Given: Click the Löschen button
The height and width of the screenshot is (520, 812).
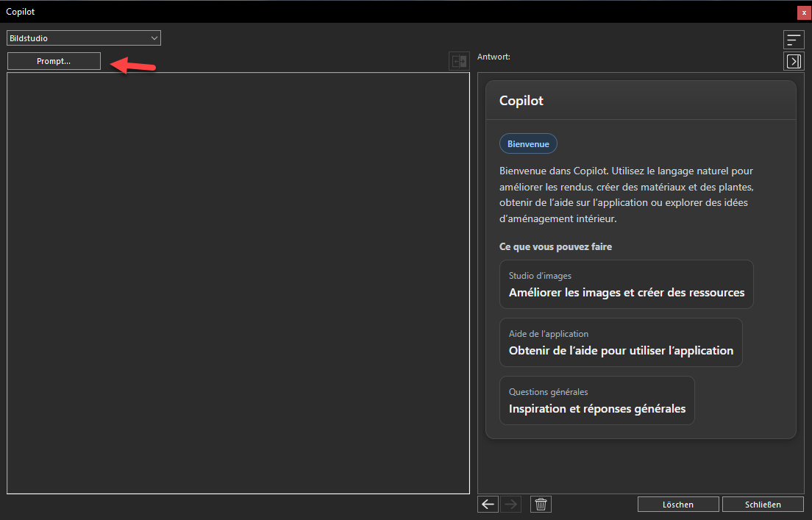Looking at the screenshot, I should click(678, 505).
